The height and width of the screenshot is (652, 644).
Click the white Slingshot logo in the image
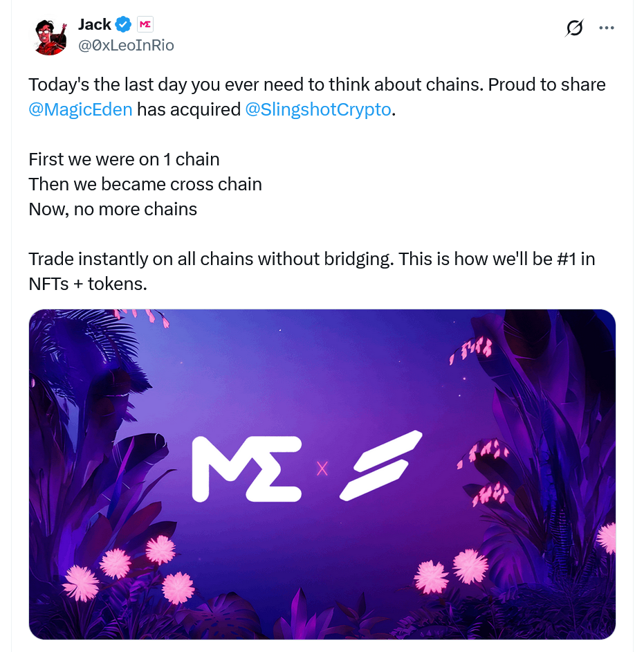[x=380, y=465]
